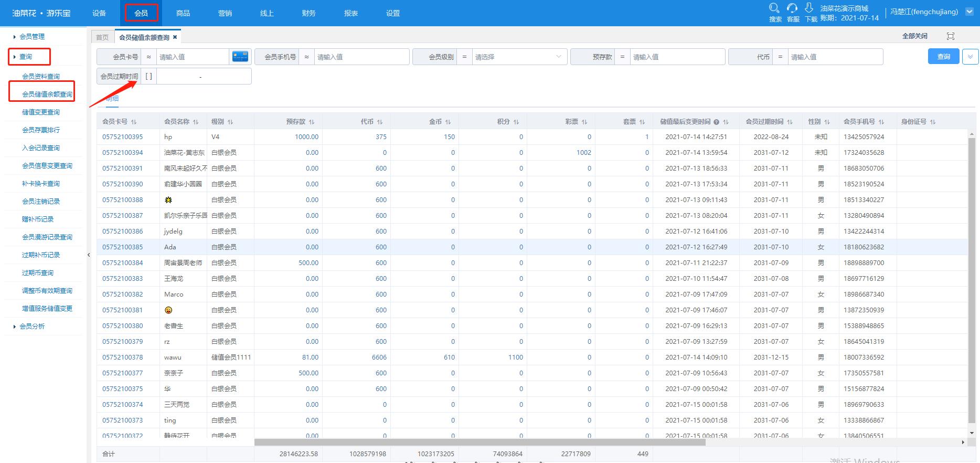The image size is (980, 463).
Task: Change 会员卡号 operator ≈ selector
Action: point(148,57)
